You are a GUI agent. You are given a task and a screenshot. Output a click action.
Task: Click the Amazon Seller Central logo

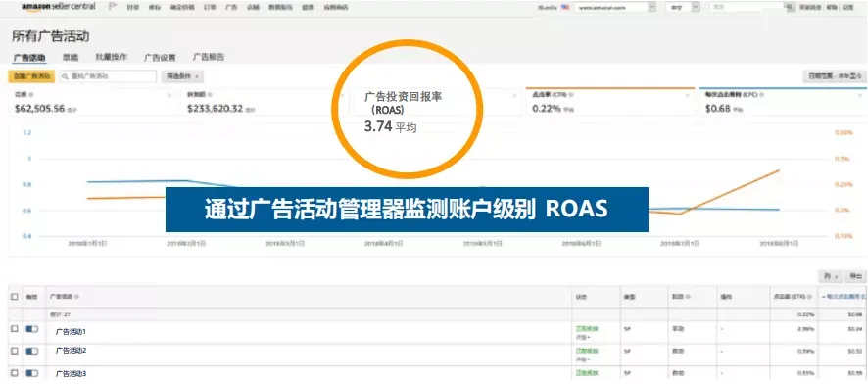click(58, 7)
